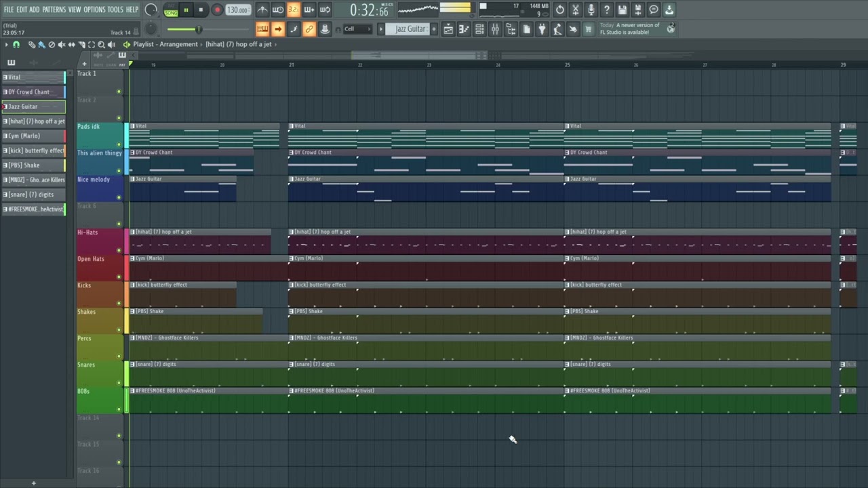Click the render export download icon
This screenshot has height=488, width=868.
pos(669,9)
